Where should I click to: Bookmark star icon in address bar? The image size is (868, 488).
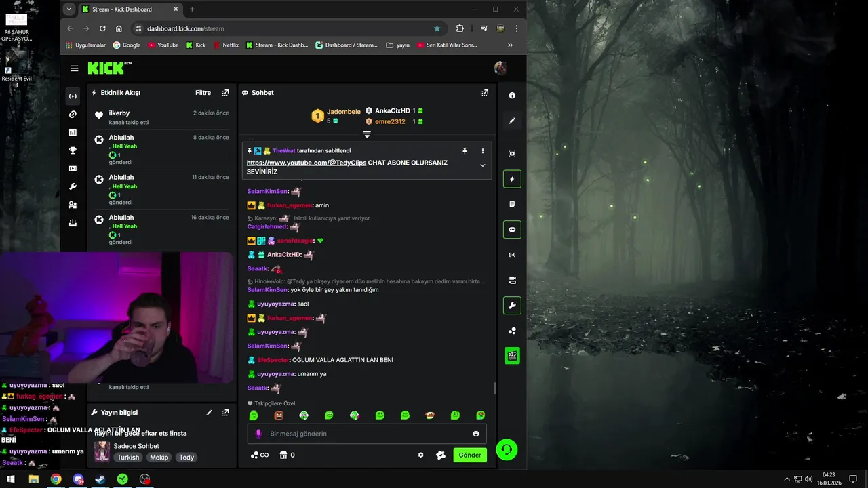[x=437, y=28]
